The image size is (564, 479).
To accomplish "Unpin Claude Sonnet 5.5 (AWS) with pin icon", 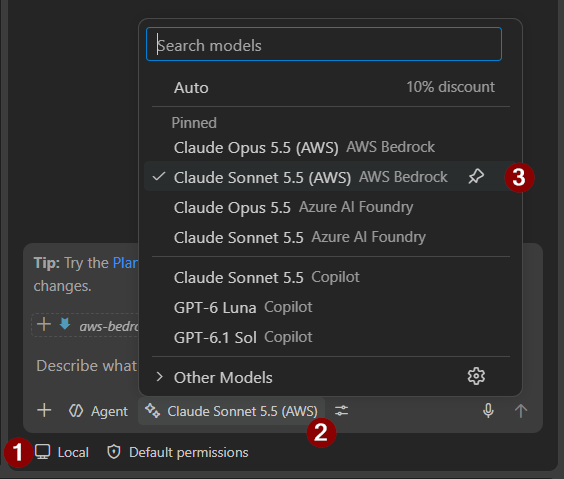I will pyautogui.click(x=476, y=177).
